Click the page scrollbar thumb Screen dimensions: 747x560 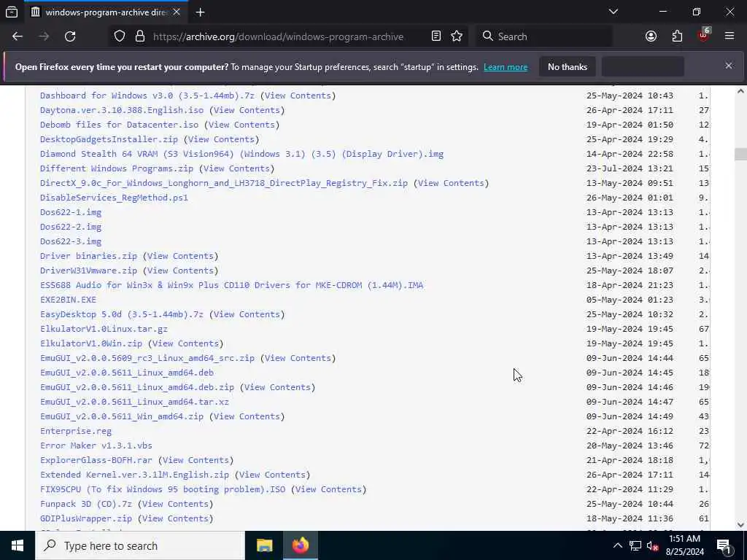pyautogui.click(x=740, y=155)
